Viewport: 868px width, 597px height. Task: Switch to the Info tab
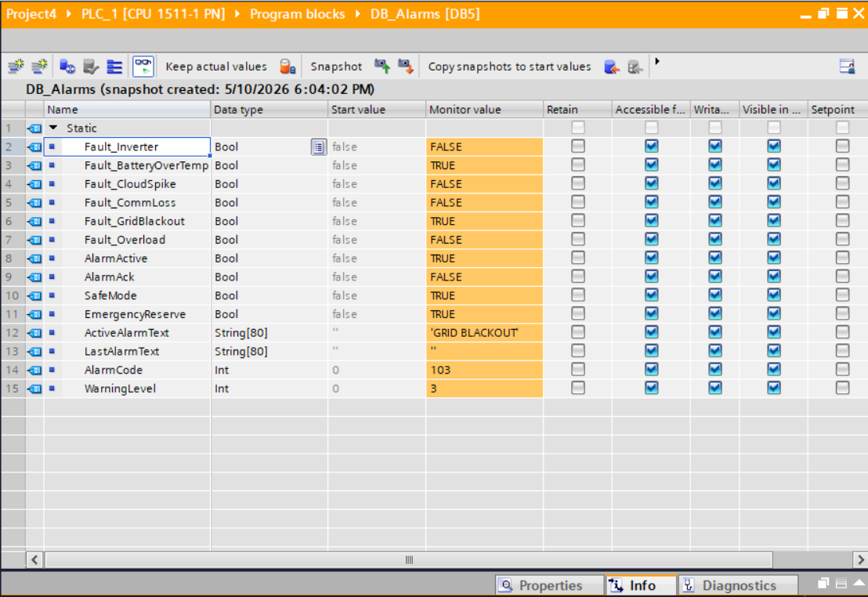pos(641,585)
